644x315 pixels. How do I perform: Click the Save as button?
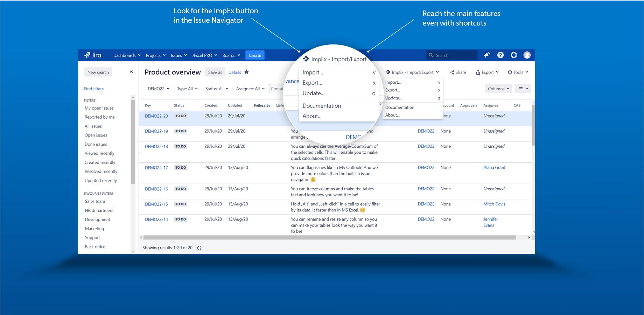coord(215,72)
